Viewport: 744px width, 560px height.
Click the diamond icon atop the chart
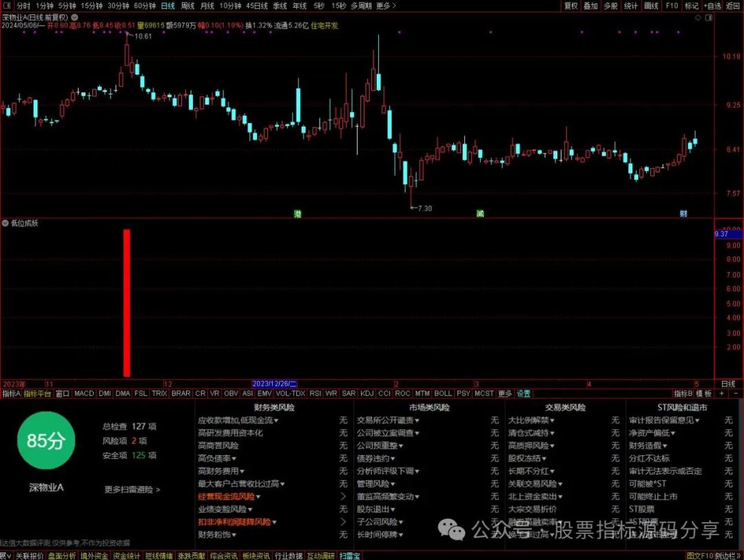point(697,17)
